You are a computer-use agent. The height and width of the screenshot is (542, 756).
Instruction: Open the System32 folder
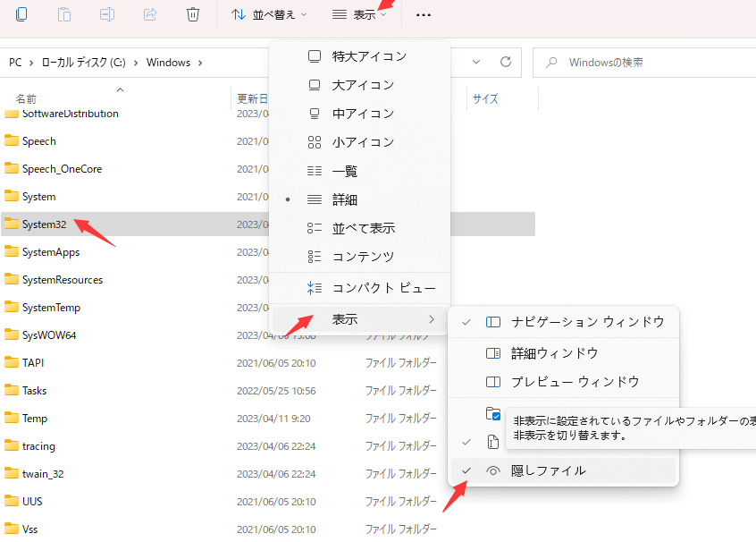44,224
